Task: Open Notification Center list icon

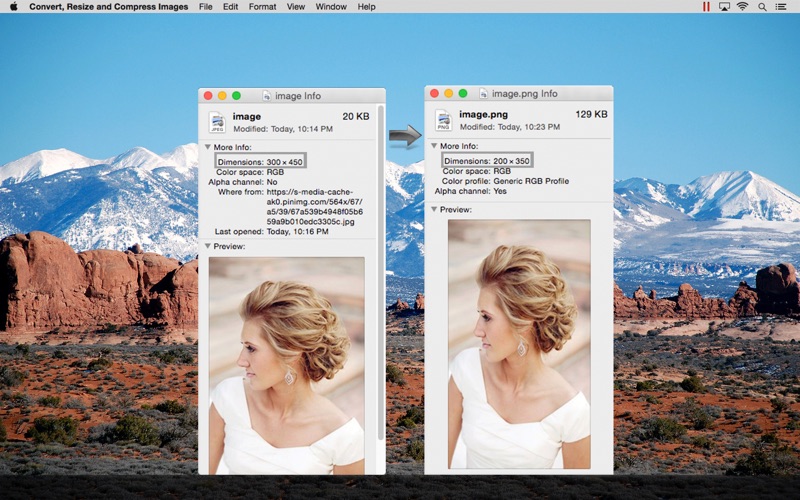Action: [784, 7]
